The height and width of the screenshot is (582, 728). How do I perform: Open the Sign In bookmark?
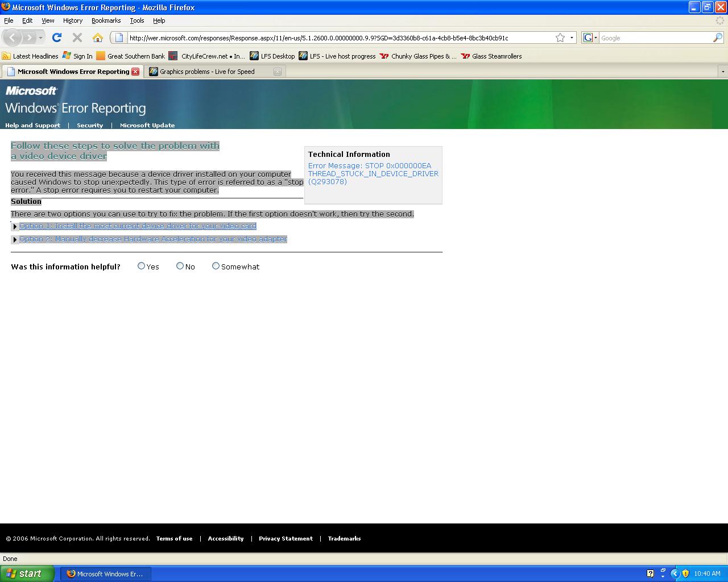coord(77,56)
